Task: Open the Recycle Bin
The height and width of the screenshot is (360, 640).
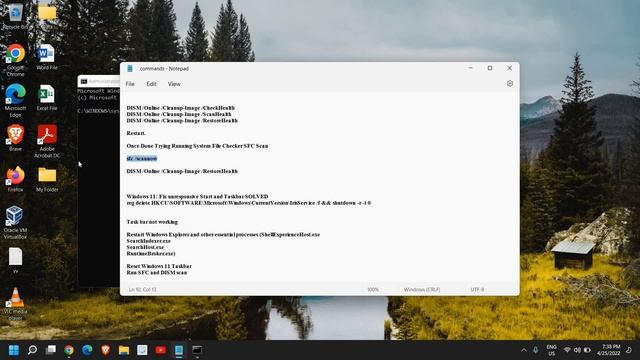Action: click(16, 16)
